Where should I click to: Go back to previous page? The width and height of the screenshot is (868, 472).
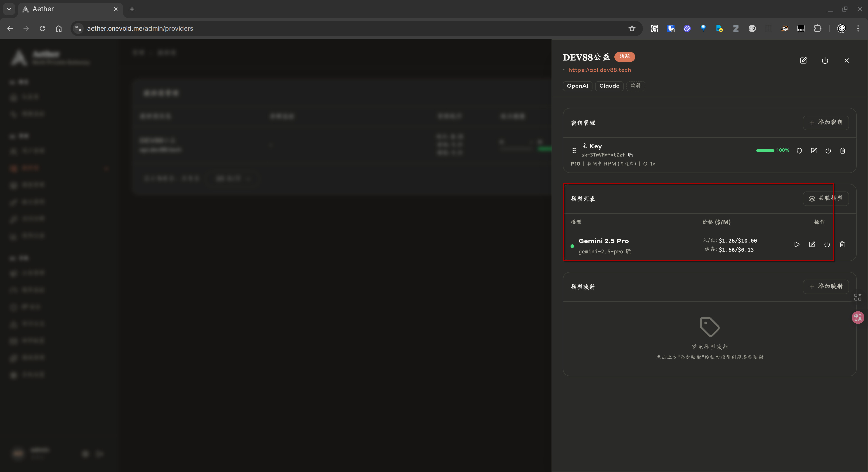10,29
